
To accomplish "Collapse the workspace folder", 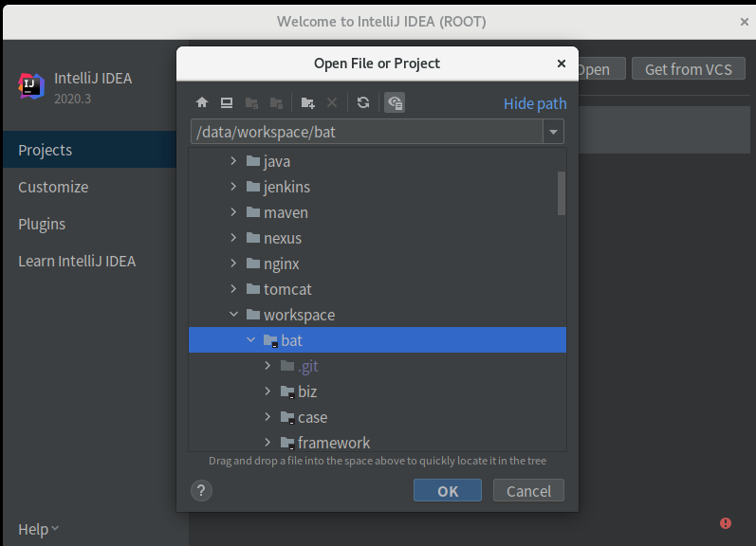I will tap(234, 314).
